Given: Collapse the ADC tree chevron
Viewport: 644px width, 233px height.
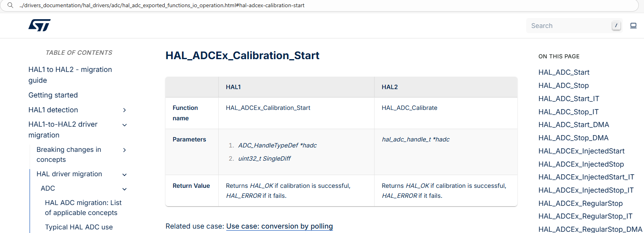Looking at the screenshot, I should point(124,189).
